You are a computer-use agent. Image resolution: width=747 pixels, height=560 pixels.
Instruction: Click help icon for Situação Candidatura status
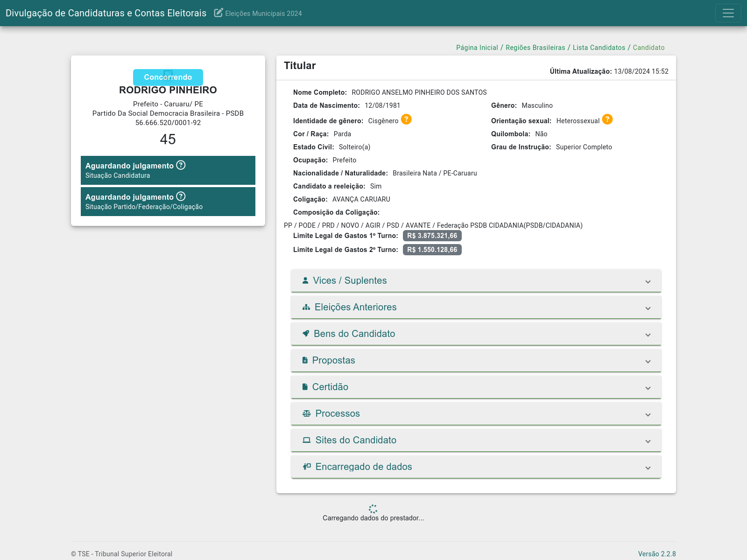181,165
